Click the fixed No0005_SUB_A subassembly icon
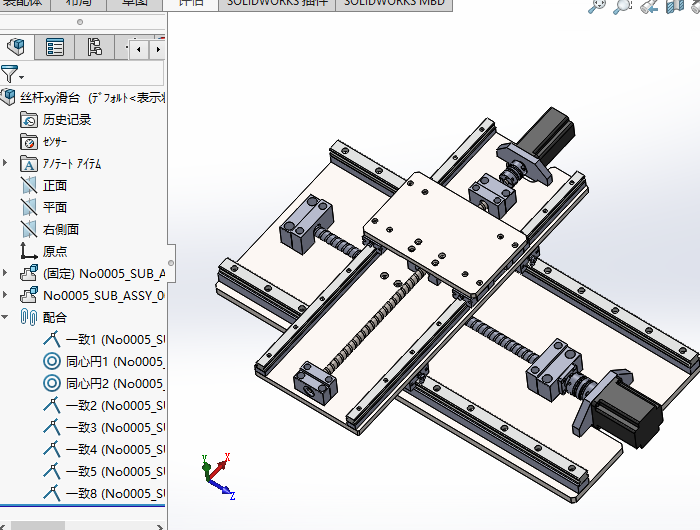Screen dimensions: 700x530 coord(29,273)
